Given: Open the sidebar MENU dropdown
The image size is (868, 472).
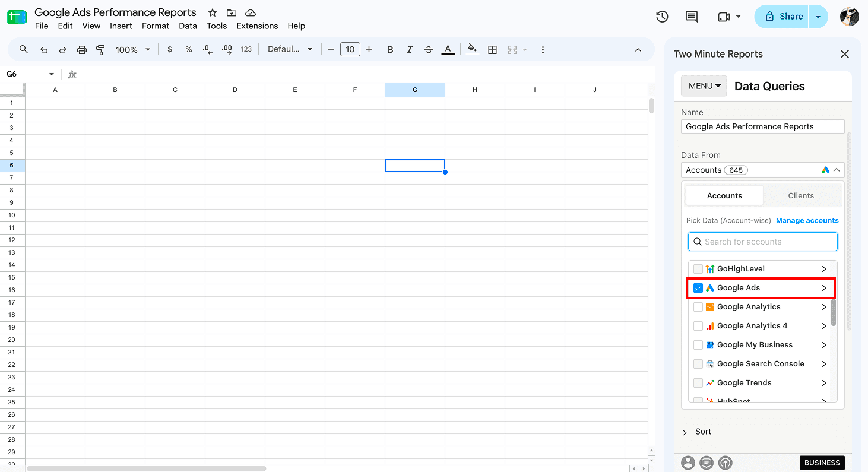Looking at the screenshot, I should (x=705, y=86).
